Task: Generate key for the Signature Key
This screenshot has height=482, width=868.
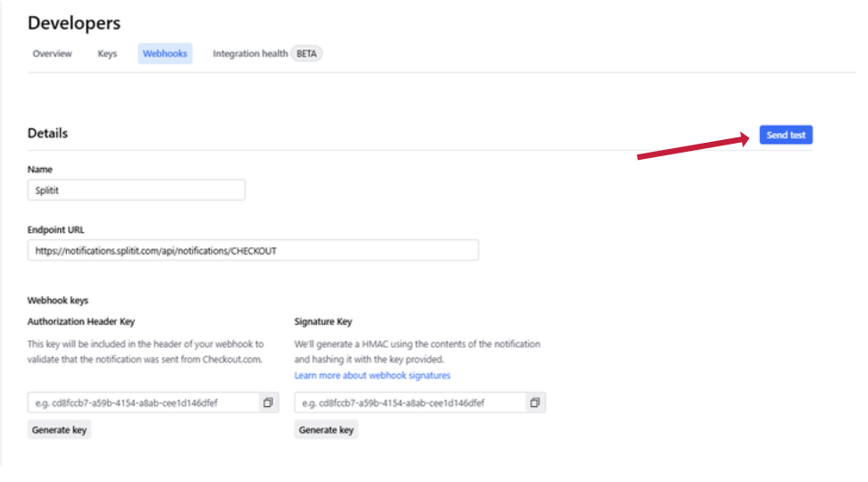Action: 326,429
